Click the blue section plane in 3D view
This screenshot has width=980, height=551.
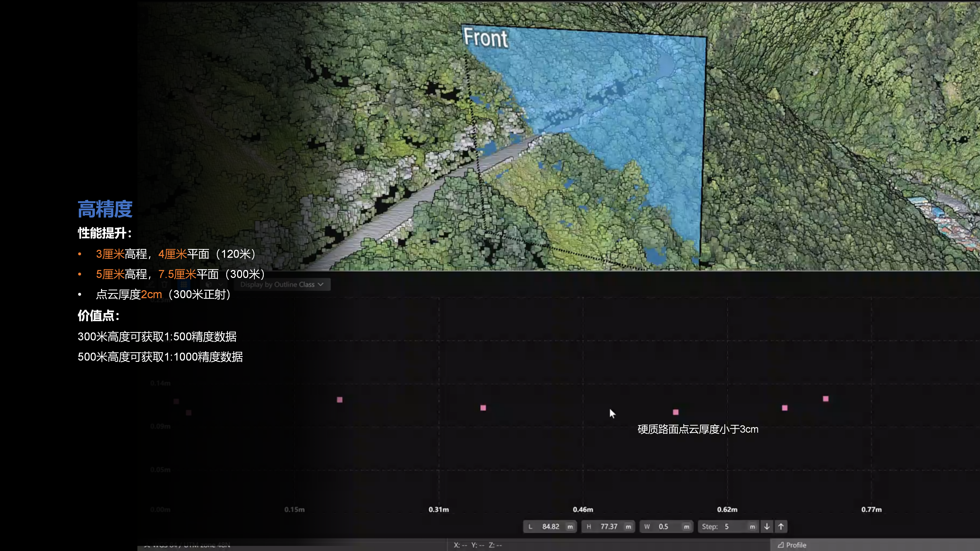point(628,114)
